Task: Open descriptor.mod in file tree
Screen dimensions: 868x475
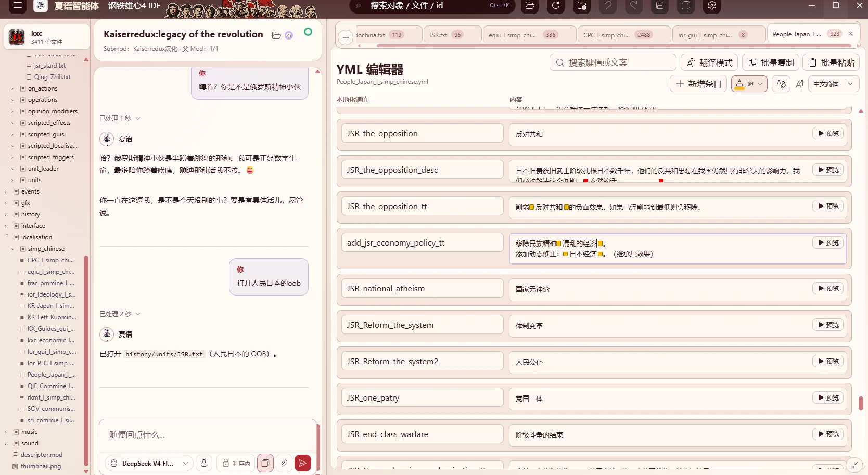Action: pyautogui.click(x=41, y=455)
